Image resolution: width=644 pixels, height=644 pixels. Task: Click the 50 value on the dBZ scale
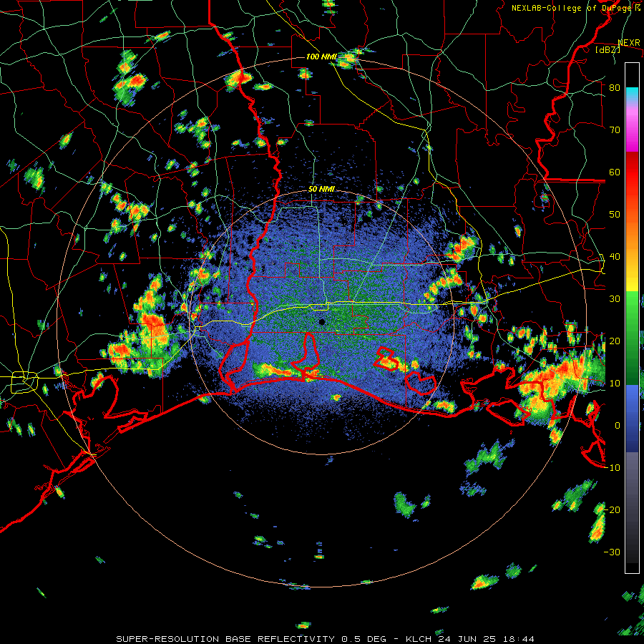615,215
